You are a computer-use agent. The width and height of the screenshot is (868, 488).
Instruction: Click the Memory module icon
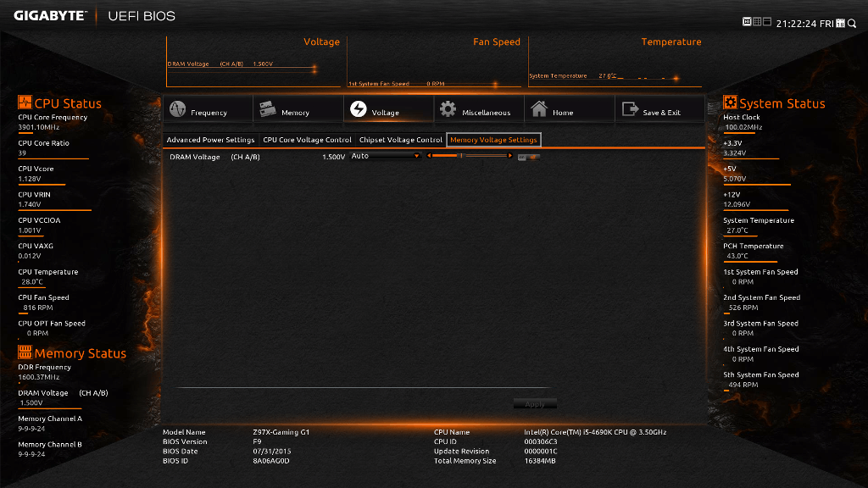pyautogui.click(x=267, y=109)
